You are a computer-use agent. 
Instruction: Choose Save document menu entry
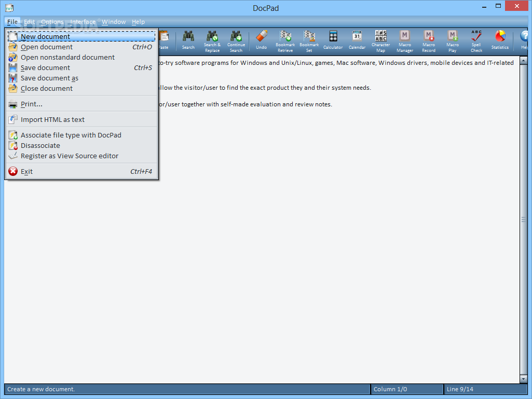coord(81,68)
